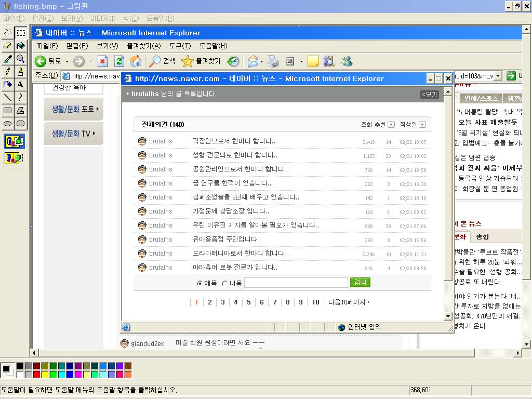
Task: Select the Rectangle shape tool
Action: [x=7, y=110]
